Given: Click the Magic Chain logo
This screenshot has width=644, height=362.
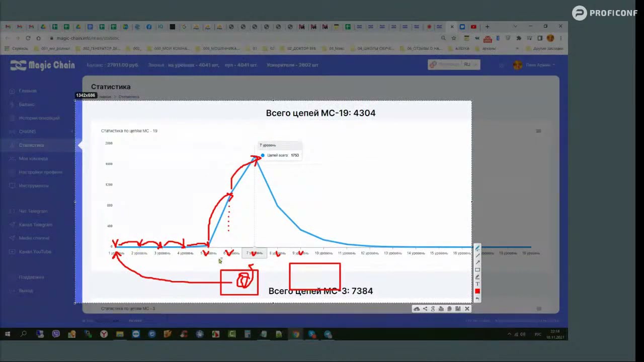Looking at the screenshot, I should (43, 65).
